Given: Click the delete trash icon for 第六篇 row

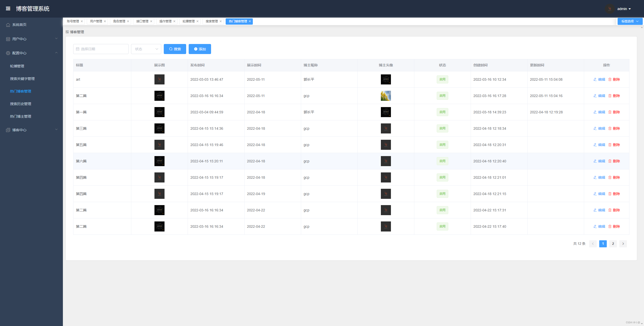Looking at the screenshot, I should [610, 161].
